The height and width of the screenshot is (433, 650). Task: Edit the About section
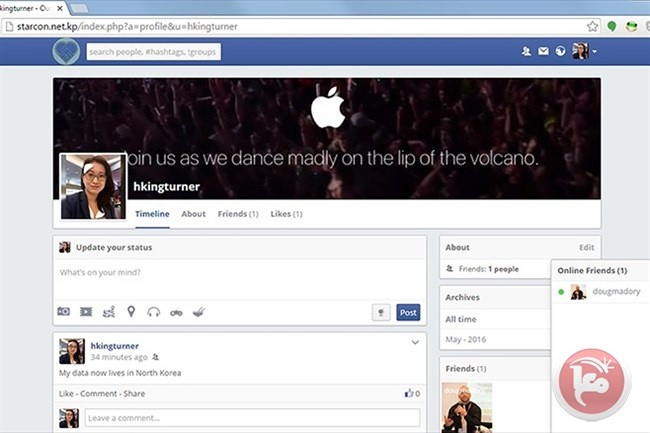coord(586,247)
